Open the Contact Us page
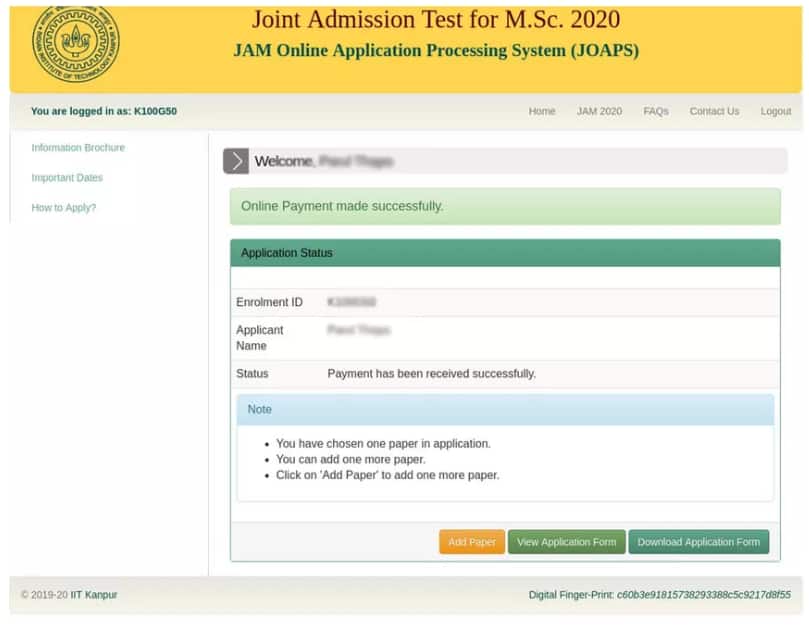Image resolution: width=809 pixels, height=629 pixels. pos(713,111)
